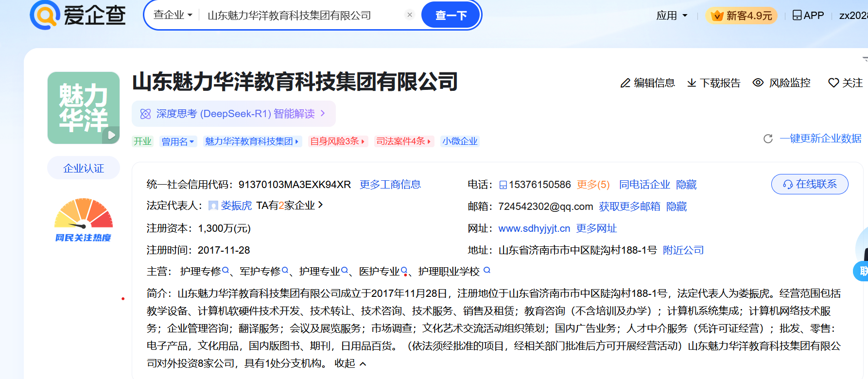868x379 pixels.
Task: Search 军护专修 via magnifier icon
Action: (x=285, y=270)
